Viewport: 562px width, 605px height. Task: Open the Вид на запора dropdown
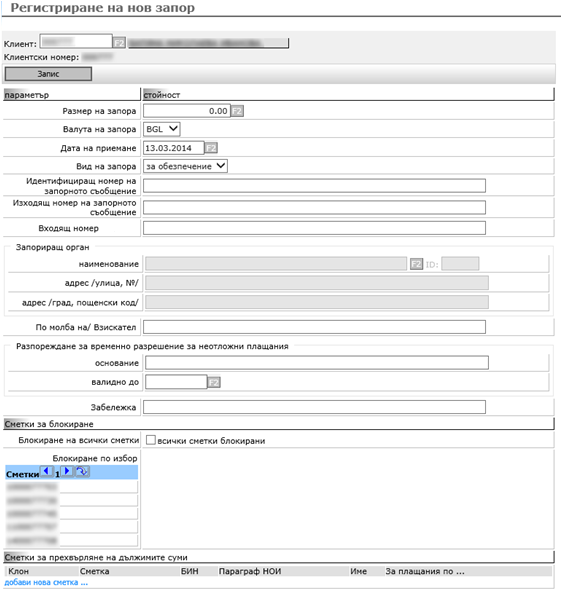(x=185, y=166)
